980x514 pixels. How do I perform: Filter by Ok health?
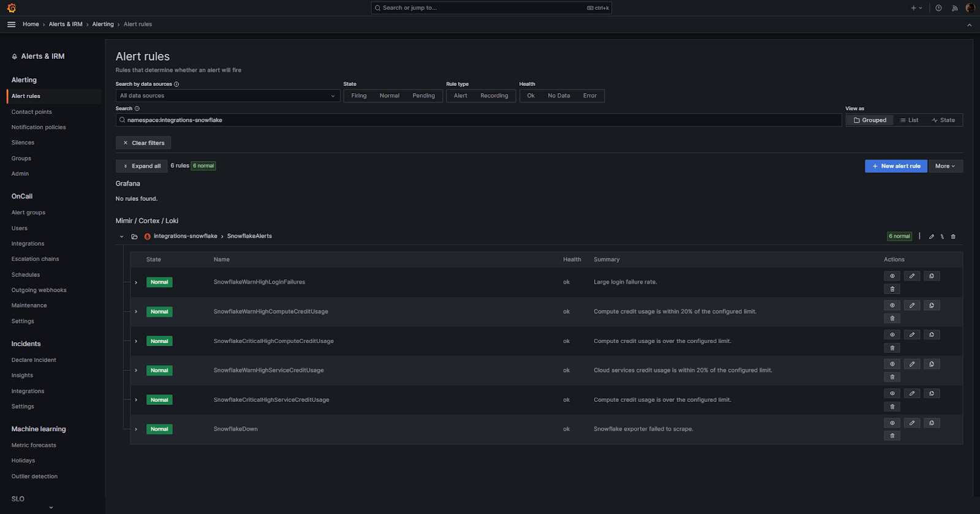click(x=531, y=96)
